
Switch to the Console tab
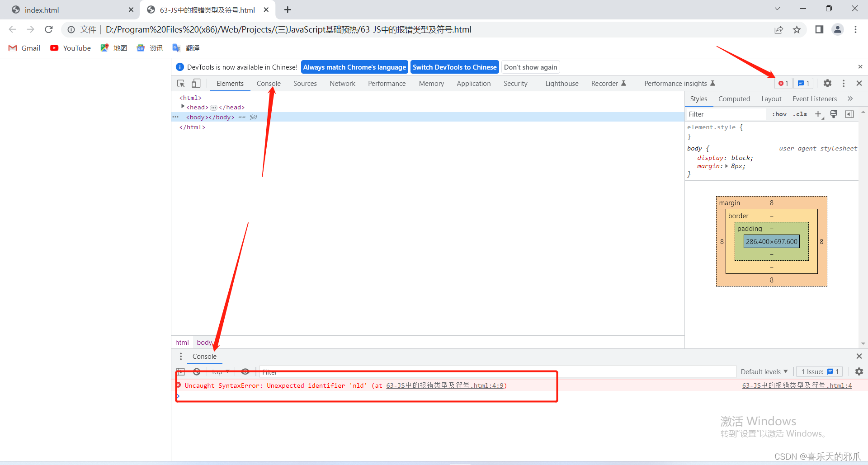click(x=269, y=84)
